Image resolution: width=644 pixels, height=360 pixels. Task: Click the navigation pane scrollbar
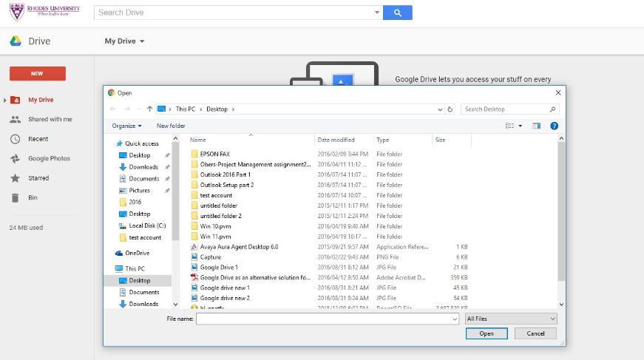point(175,191)
